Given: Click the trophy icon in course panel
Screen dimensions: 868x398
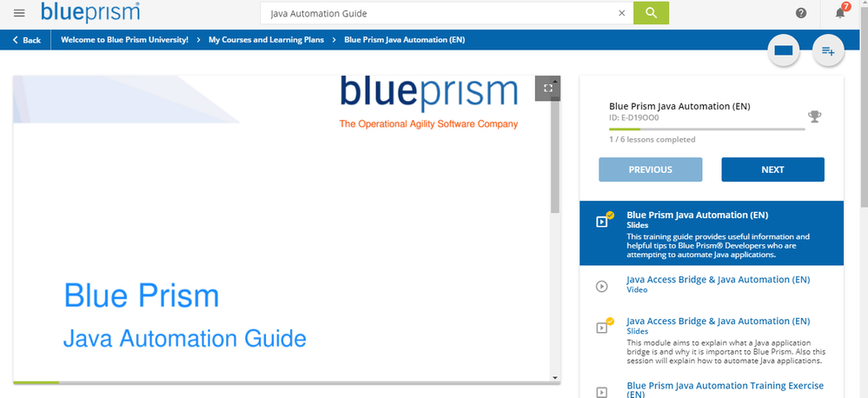Looking at the screenshot, I should pyautogui.click(x=814, y=116).
